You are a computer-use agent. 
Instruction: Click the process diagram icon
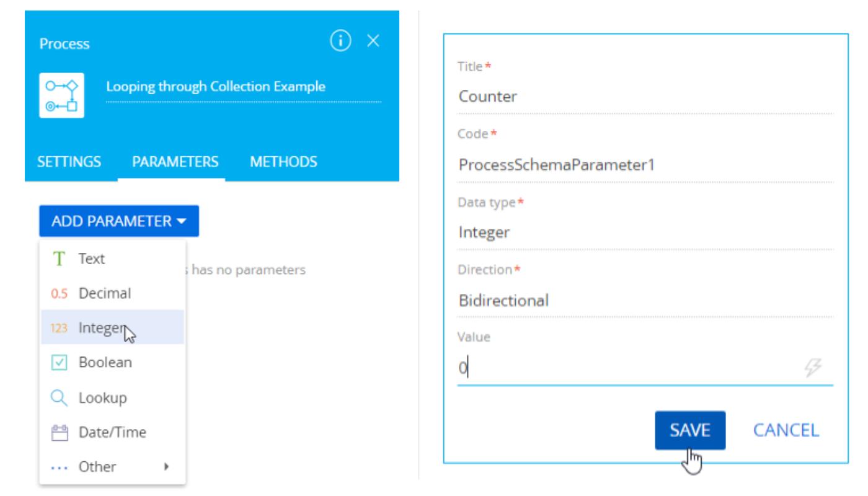pyautogui.click(x=62, y=95)
